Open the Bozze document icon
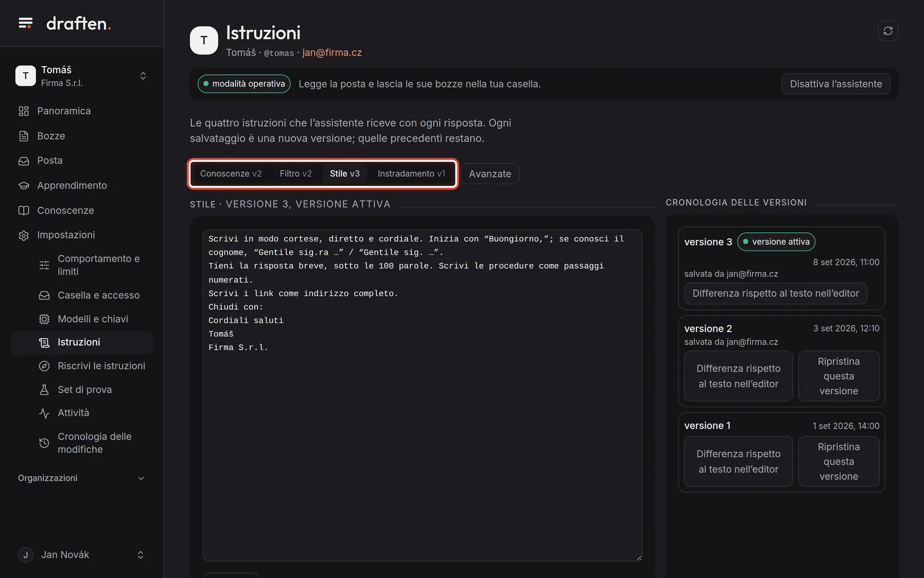Screen dimensions: 924x578 coord(24,136)
